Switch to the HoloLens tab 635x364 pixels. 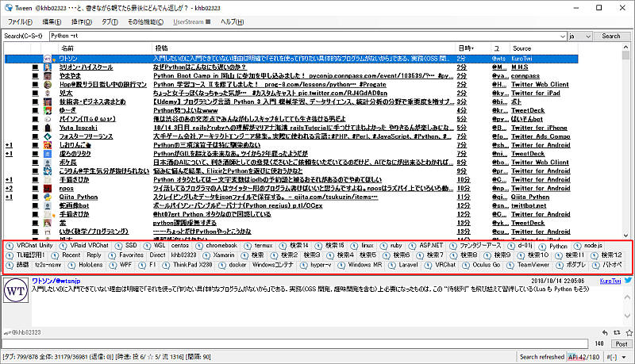pos(87,265)
